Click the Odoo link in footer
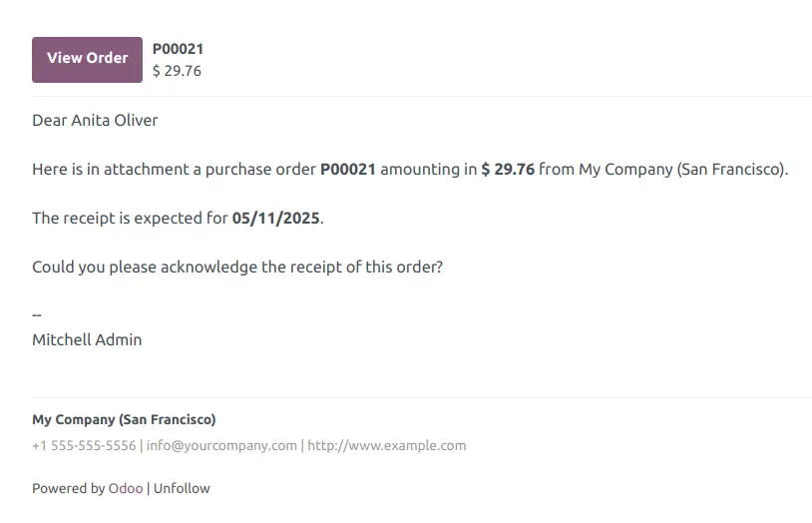 click(x=126, y=488)
